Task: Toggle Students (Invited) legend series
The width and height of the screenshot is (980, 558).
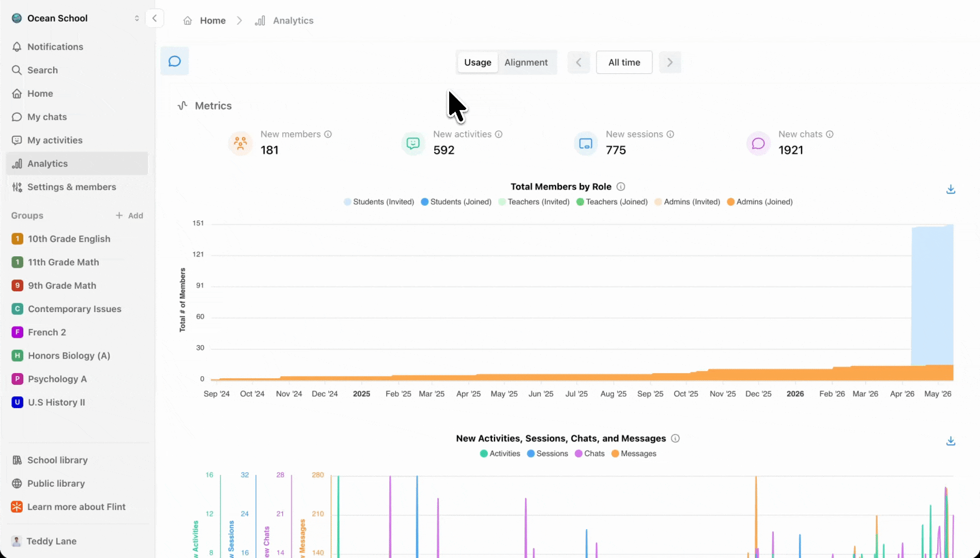Action: (x=379, y=202)
